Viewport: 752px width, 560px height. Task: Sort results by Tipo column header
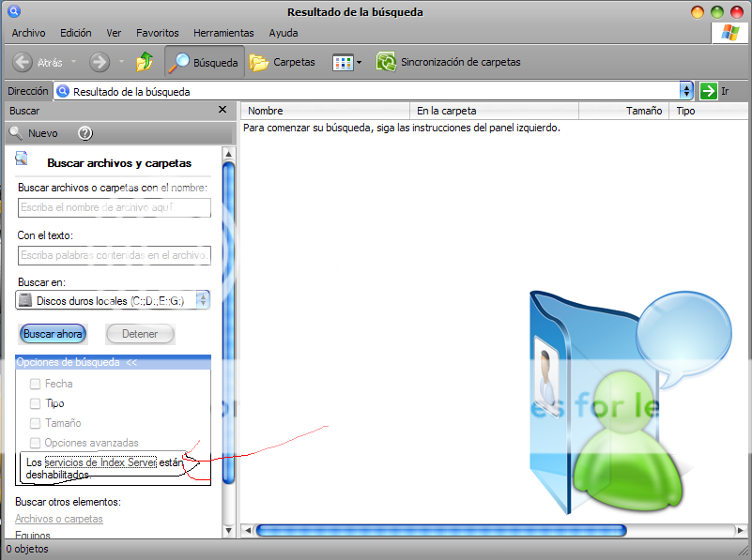709,111
